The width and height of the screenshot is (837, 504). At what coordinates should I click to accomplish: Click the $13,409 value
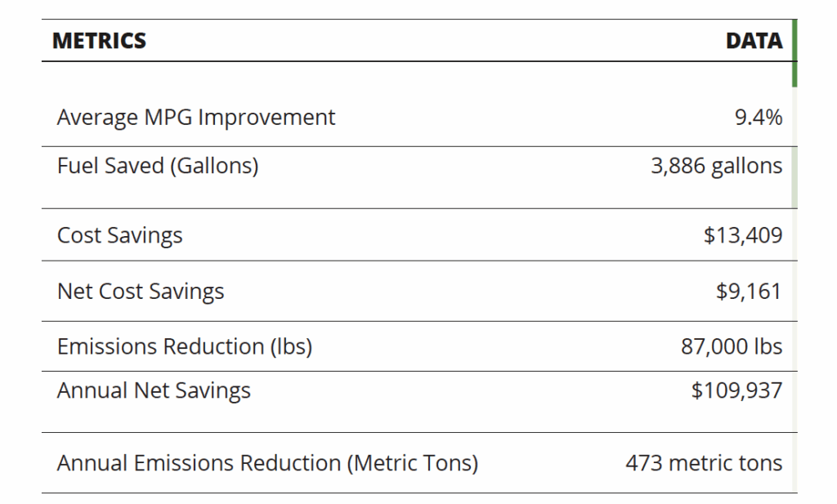point(742,235)
